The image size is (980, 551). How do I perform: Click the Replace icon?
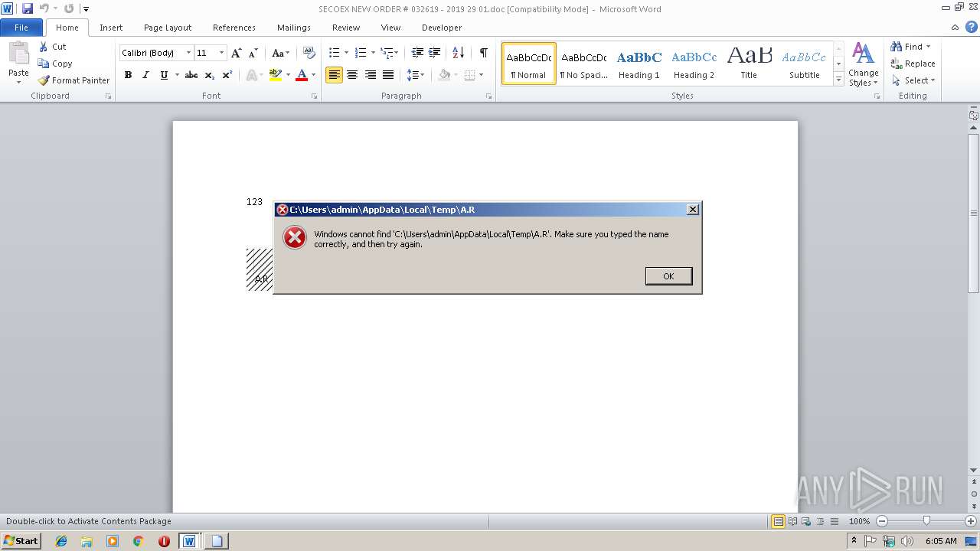point(897,64)
